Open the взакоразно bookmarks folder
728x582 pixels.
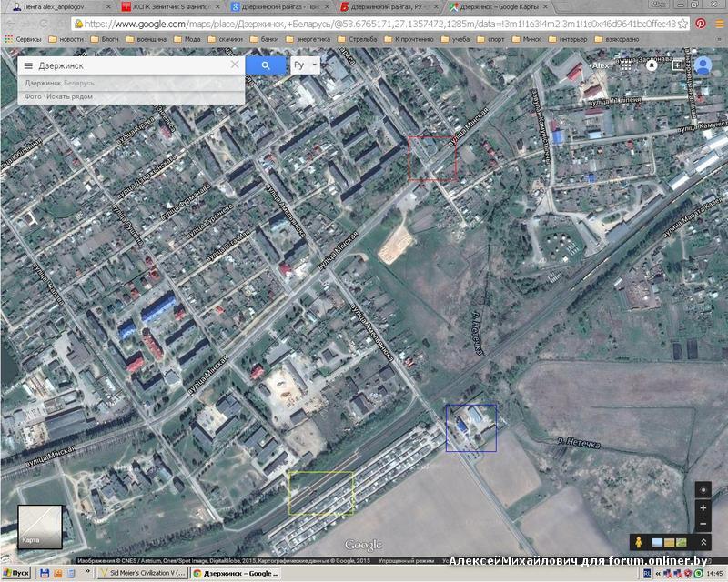point(617,39)
